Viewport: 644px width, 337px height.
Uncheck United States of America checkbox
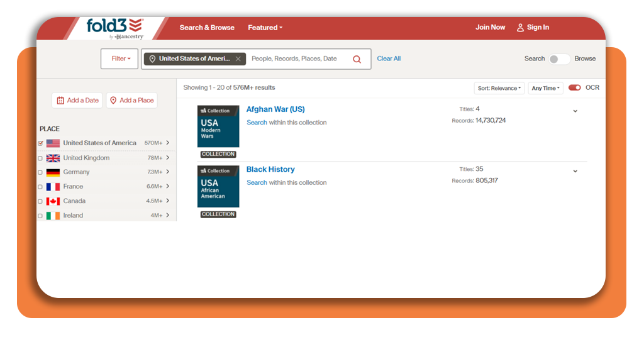coord(40,143)
